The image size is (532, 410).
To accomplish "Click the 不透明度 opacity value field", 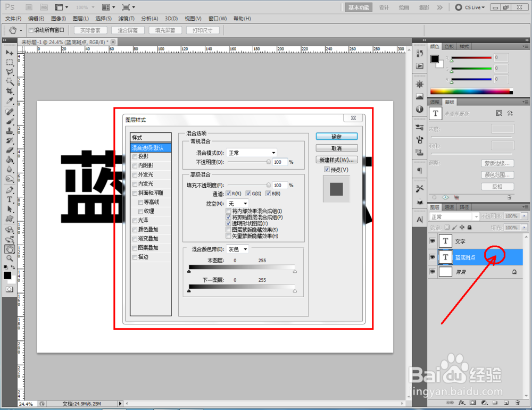I will [280, 162].
